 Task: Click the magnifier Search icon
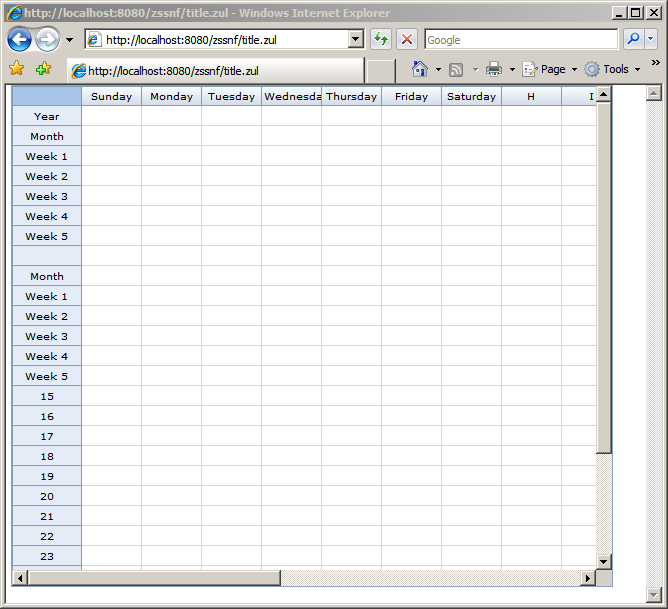click(x=633, y=40)
